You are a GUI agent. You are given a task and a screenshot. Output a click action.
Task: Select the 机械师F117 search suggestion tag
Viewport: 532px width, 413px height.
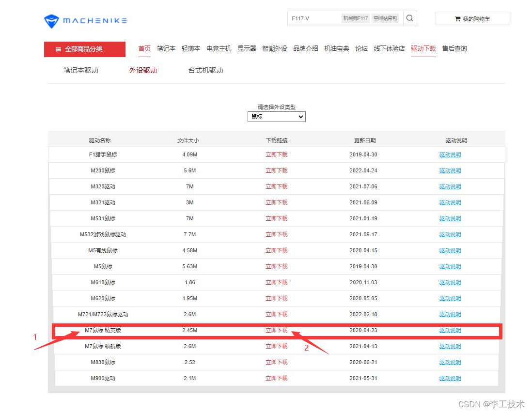tap(356, 18)
